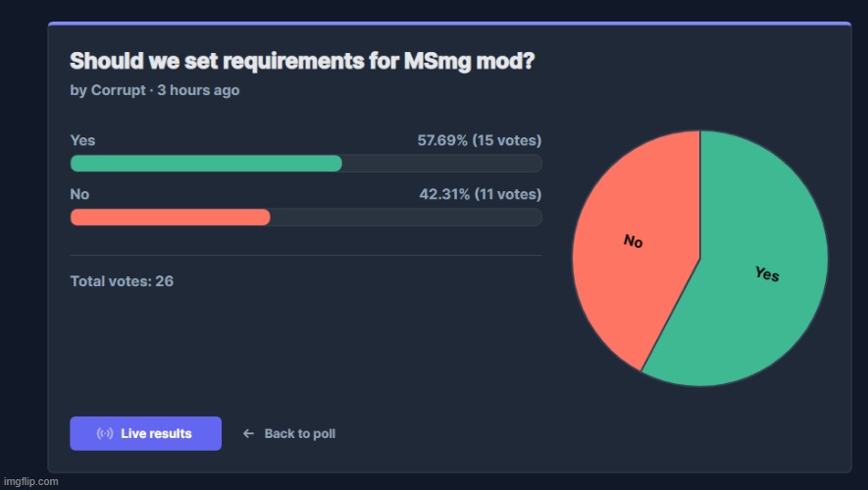This screenshot has width=868, height=490.
Task: Open the author name Corrupt
Action: 119,90
